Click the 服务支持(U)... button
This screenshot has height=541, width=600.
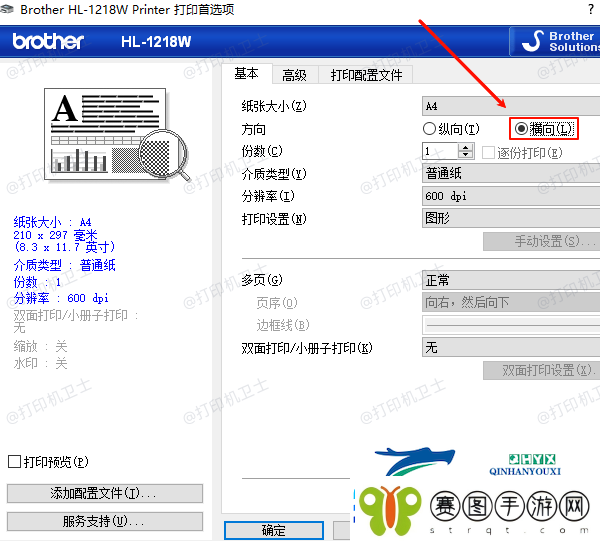[105, 521]
